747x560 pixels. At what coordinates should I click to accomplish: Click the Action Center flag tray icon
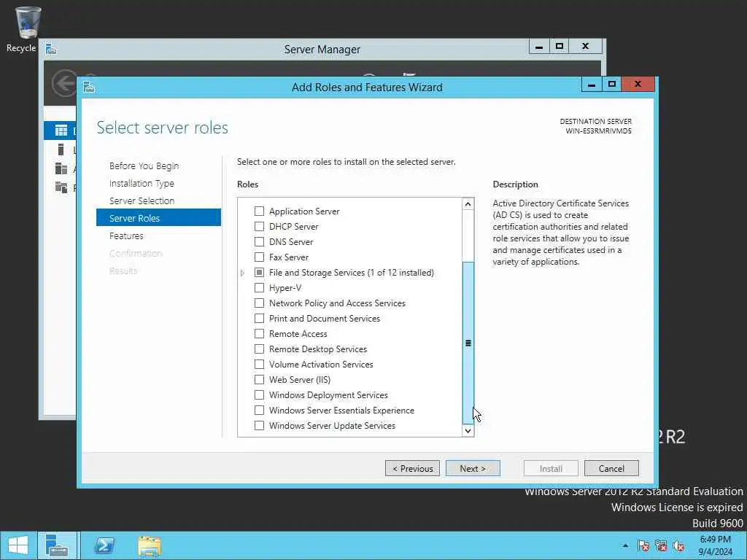point(643,545)
